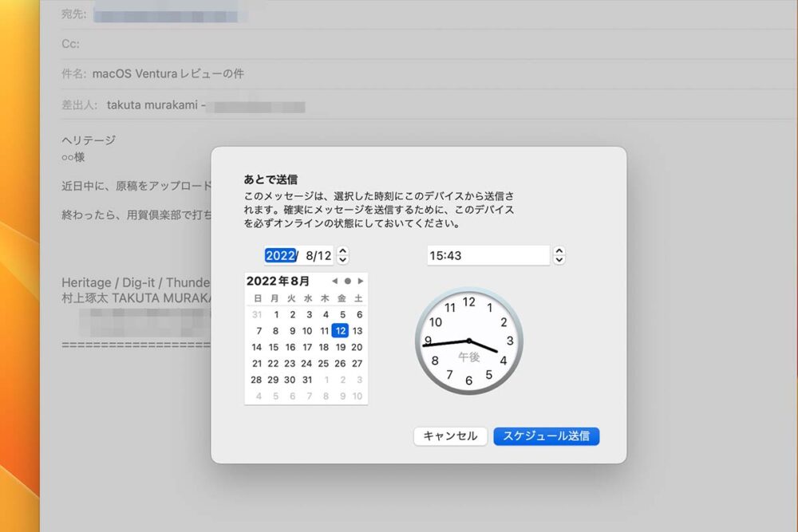Select August 13 in the calendar
798x532 pixels.
coord(358,331)
